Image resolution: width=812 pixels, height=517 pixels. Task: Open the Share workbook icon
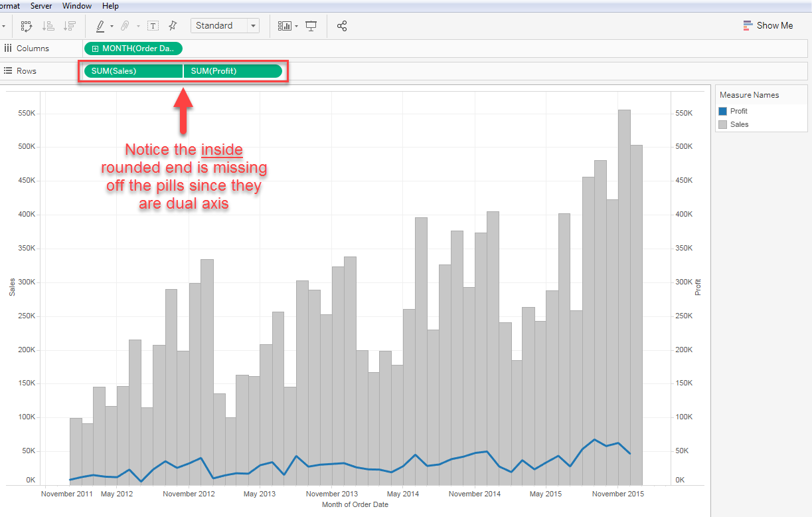pyautogui.click(x=342, y=26)
